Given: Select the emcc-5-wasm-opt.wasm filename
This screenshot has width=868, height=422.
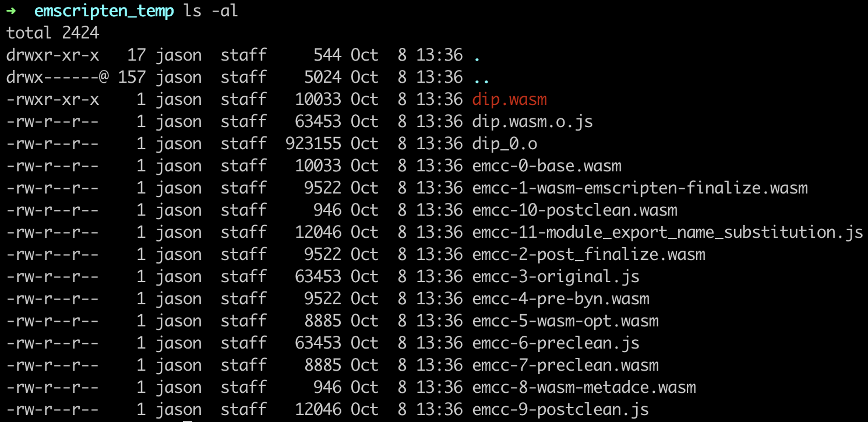Looking at the screenshot, I should click(x=565, y=321).
